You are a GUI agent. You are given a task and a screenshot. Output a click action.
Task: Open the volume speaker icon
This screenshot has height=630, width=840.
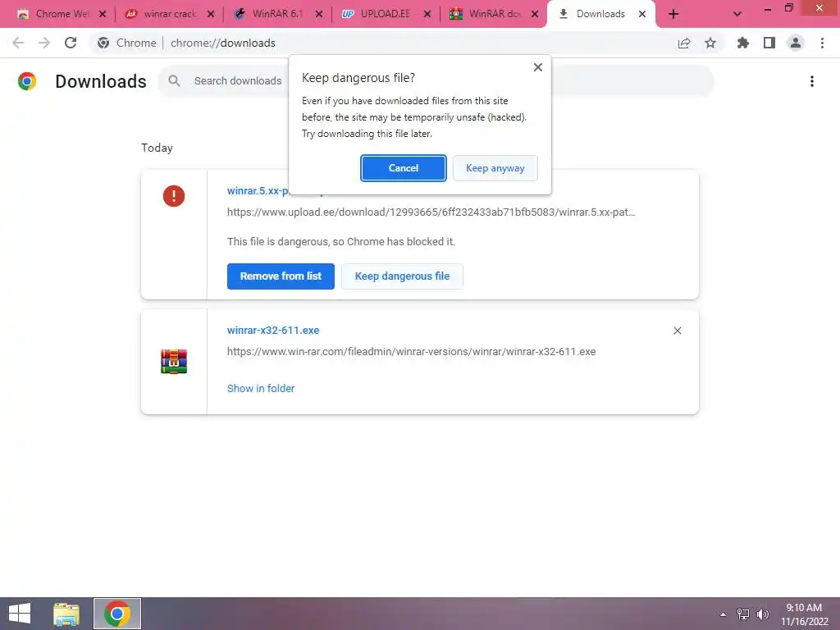(x=762, y=614)
